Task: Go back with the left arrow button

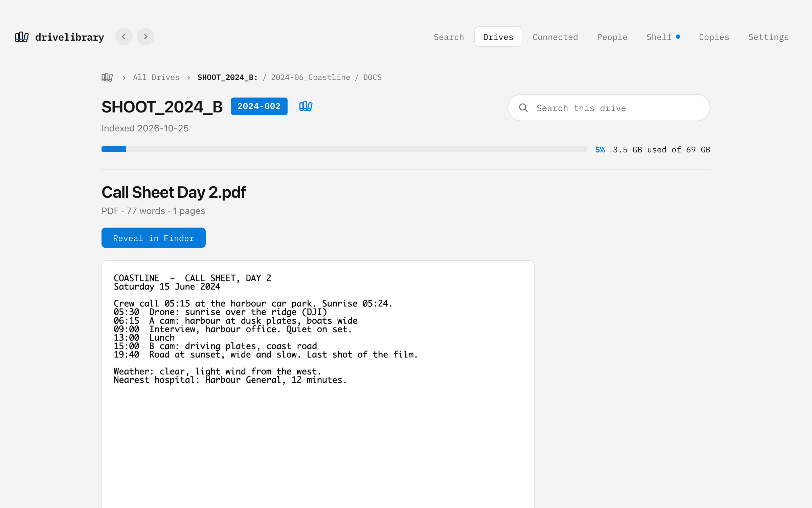Action: [x=124, y=37]
